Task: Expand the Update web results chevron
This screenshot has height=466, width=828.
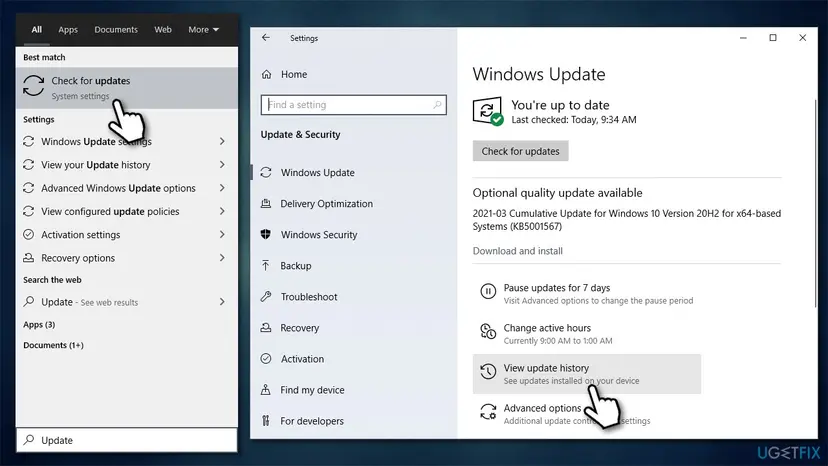Action: click(x=222, y=302)
